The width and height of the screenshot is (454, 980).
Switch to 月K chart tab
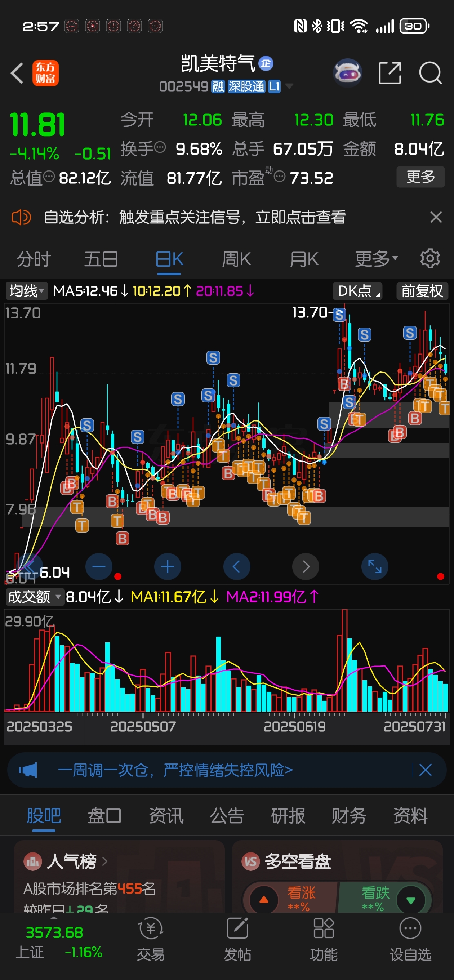click(304, 259)
